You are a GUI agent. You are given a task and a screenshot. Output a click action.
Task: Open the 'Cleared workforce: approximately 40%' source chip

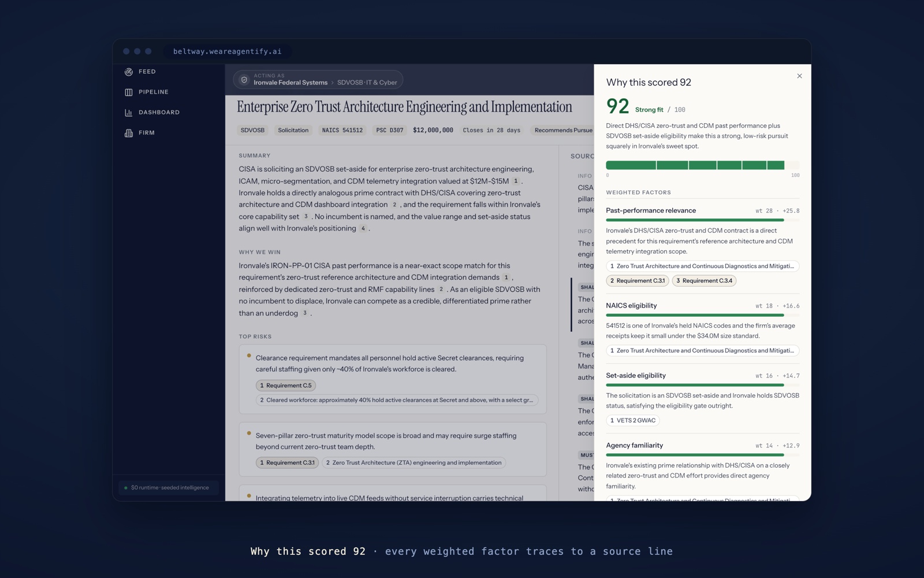pos(397,400)
